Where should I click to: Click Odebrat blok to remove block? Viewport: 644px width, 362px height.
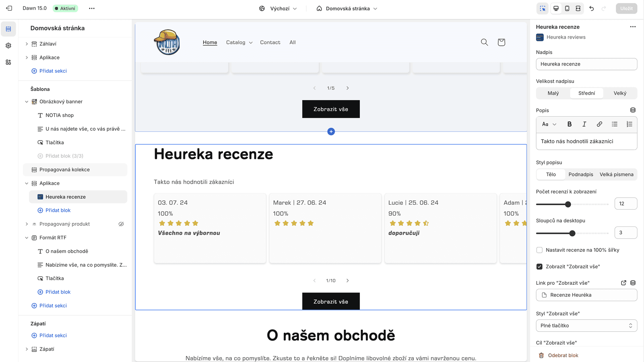tap(563, 356)
